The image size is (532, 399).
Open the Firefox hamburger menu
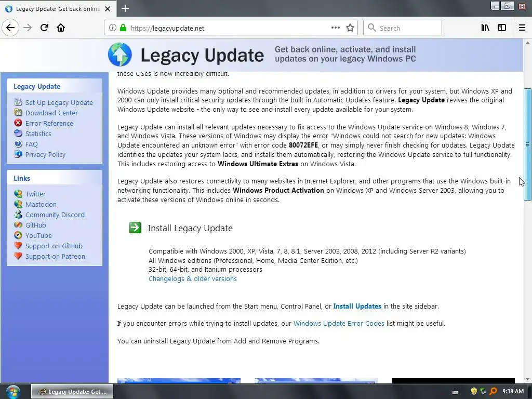[x=522, y=28]
